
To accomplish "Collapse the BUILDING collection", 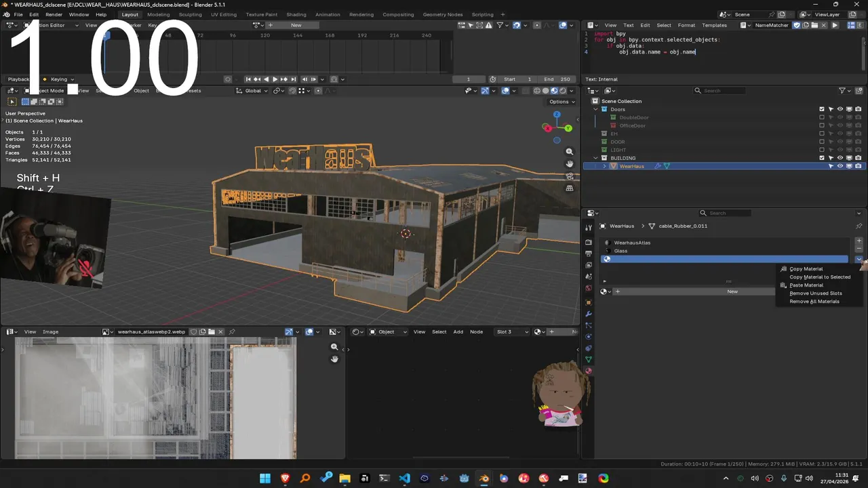I will click(596, 158).
